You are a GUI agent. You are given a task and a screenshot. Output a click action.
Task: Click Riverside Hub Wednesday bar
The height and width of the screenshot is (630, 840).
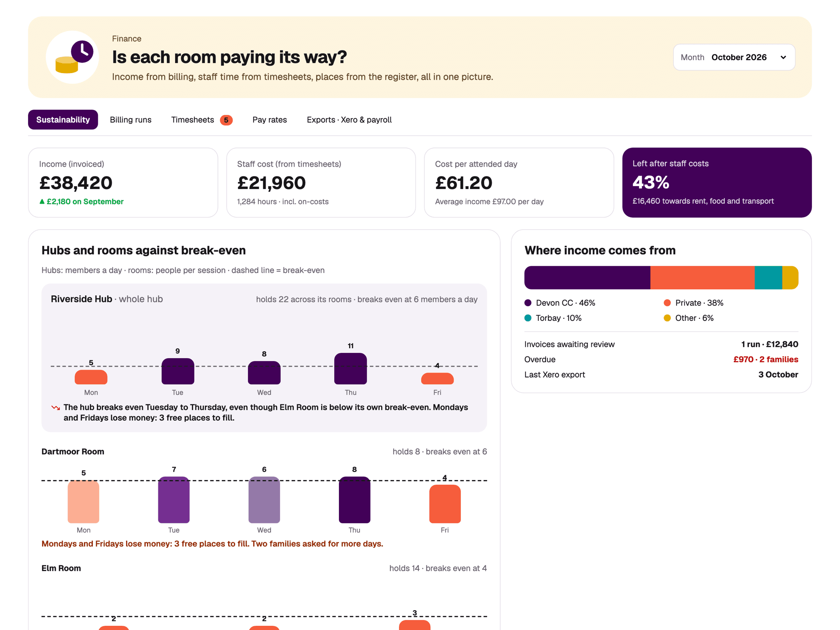coord(264,373)
